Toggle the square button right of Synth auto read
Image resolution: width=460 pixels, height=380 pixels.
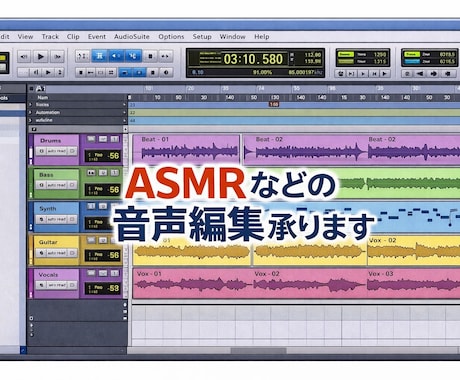72,219
